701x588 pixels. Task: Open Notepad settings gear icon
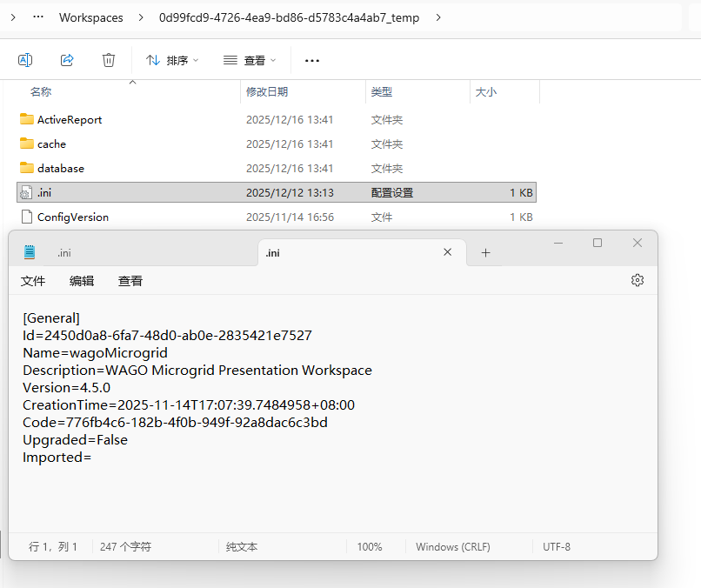pos(638,280)
